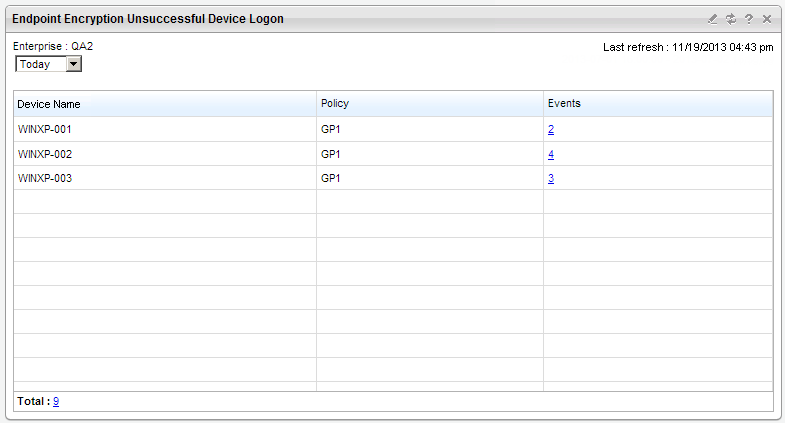The width and height of the screenshot is (785, 423).
Task: Select the WINXP-003 device name cell
Action: coord(45,178)
